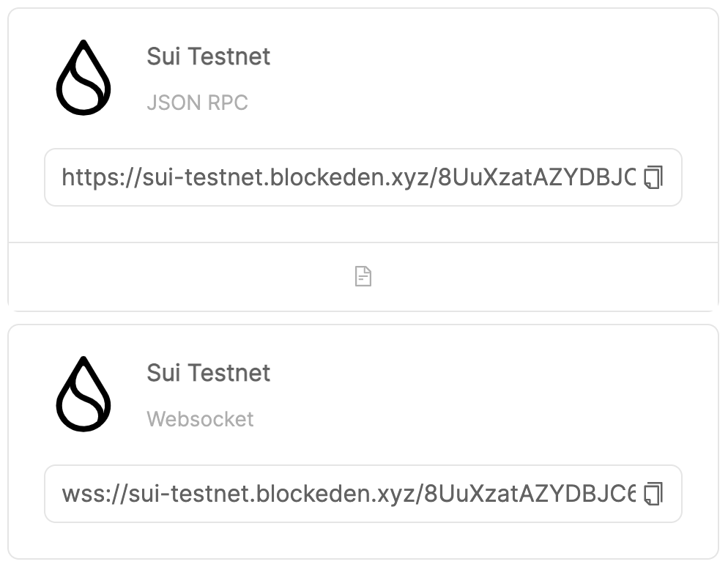Click Sui droplet logo in JSON RPC card

tap(83, 78)
